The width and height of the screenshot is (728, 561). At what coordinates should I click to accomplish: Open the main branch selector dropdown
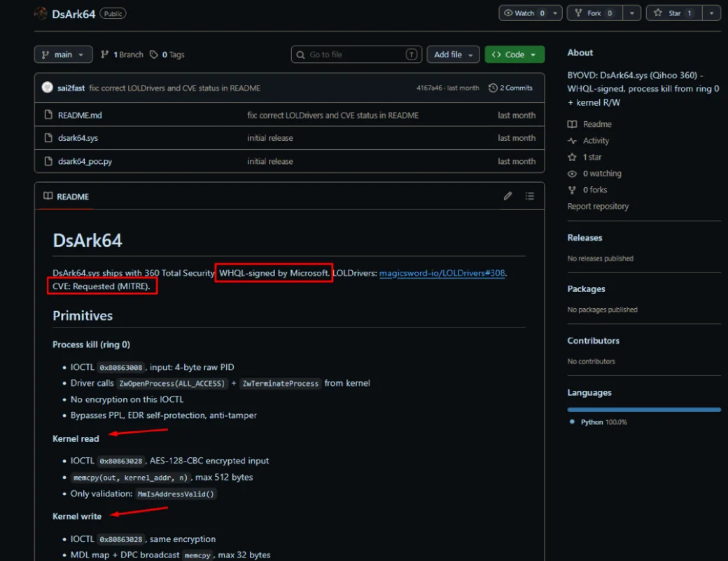[63, 55]
